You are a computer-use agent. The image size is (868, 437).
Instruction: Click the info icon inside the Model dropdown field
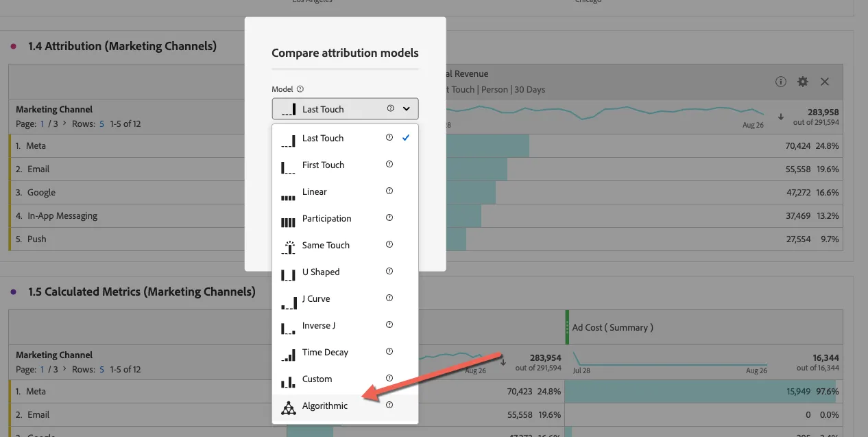391,108
